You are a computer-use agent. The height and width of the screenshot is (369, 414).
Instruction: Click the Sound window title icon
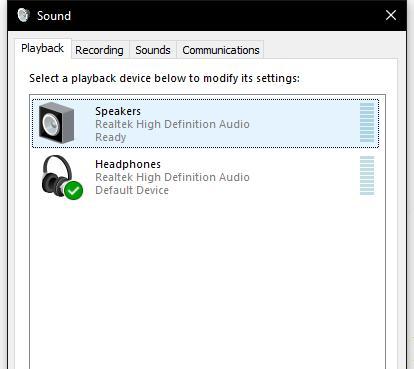pyautogui.click(x=23, y=15)
